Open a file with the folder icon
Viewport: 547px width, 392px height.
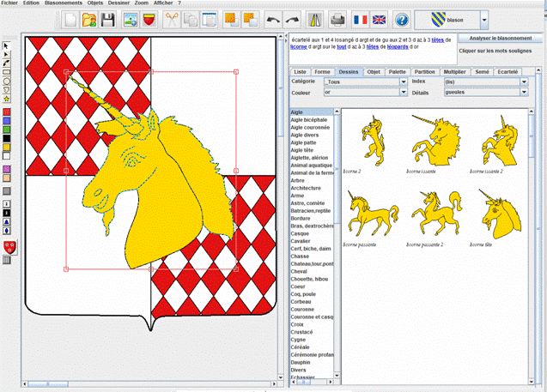point(89,19)
